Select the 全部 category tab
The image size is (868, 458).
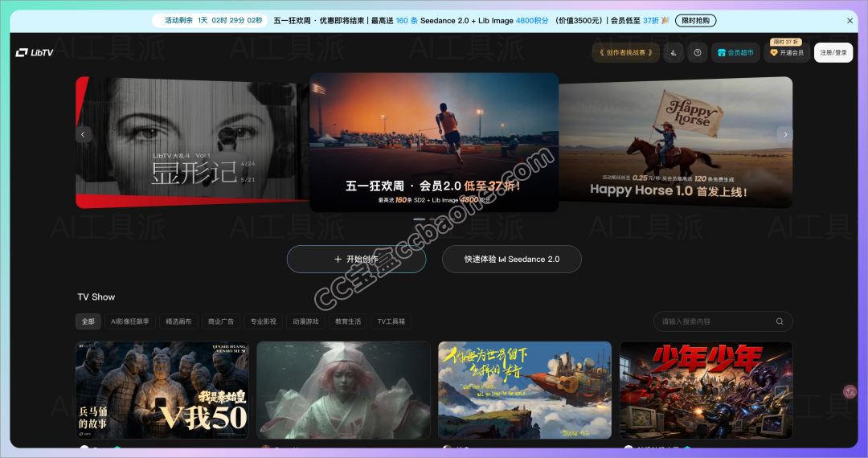88,321
